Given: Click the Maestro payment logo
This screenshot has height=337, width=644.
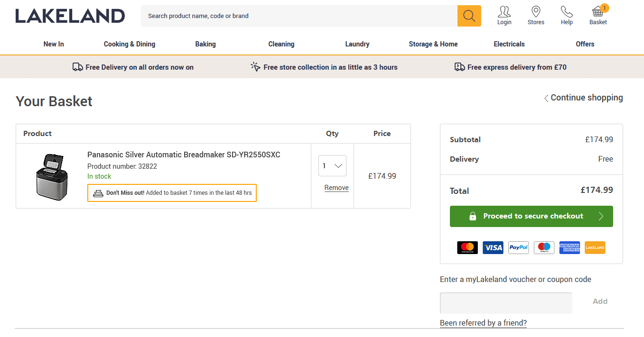Looking at the screenshot, I should pyautogui.click(x=544, y=247).
